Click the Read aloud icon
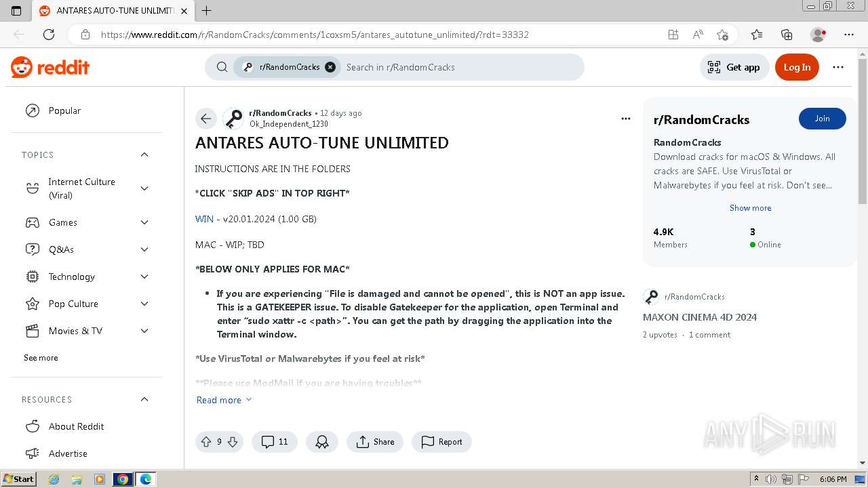Image resolution: width=868 pixels, height=488 pixels. pyautogui.click(x=698, y=35)
